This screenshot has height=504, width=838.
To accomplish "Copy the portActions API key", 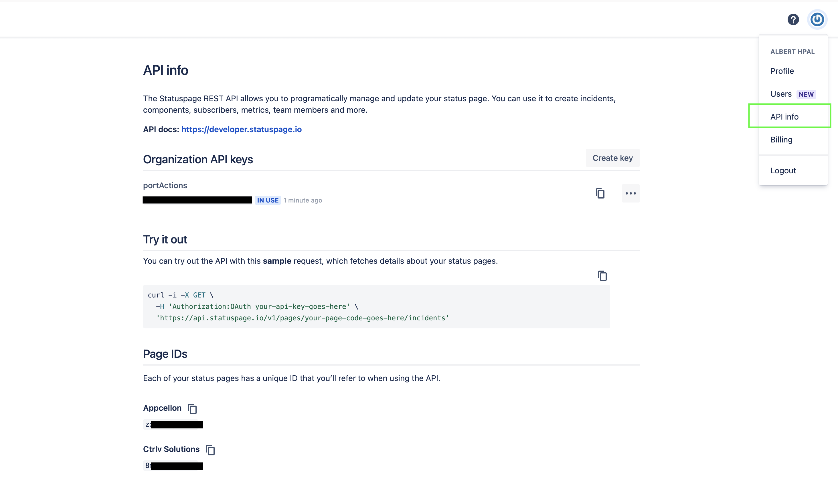I will (x=600, y=193).
